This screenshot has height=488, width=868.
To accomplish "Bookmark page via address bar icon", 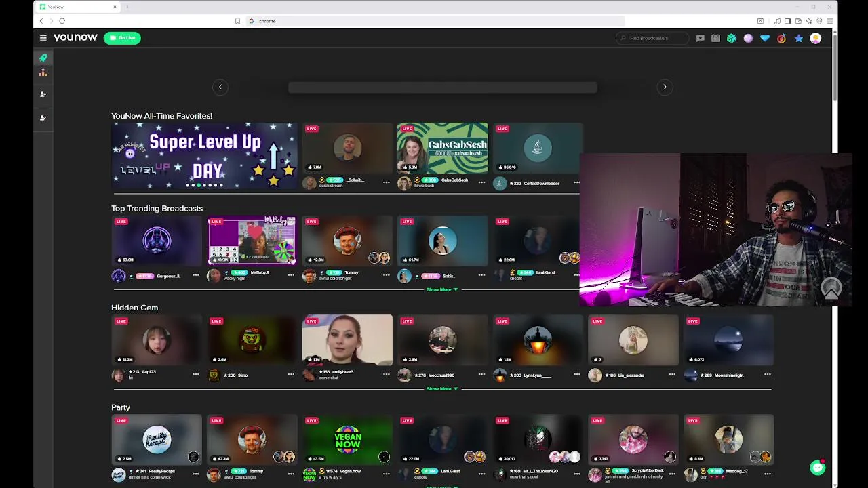I will pos(237,21).
